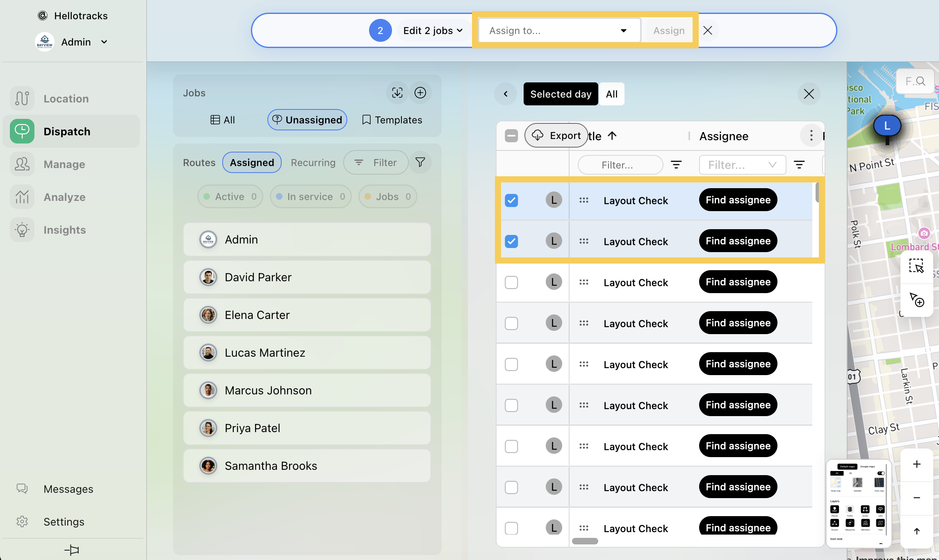The height and width of the screenshot is (560, 939).
Task: Click the import jobs icon
Action: click(397, 93)
